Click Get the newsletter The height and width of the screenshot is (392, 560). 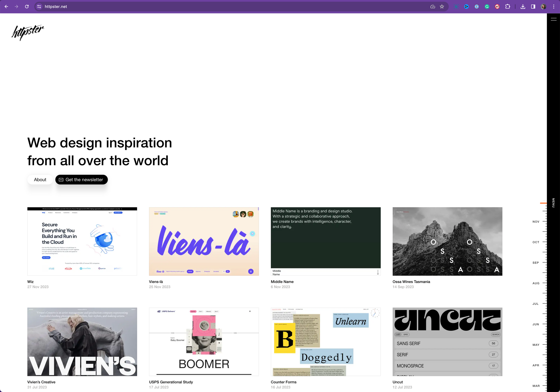coord(81,180)
